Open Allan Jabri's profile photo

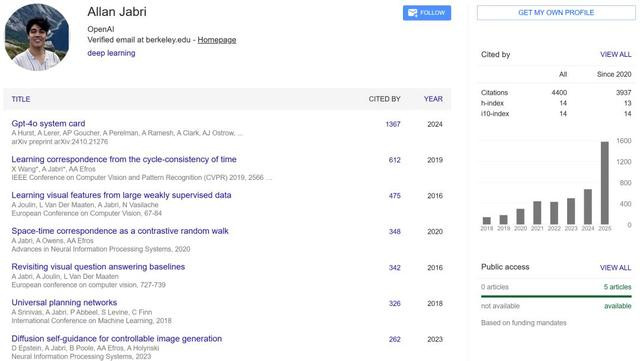click(x=37, y=37)
